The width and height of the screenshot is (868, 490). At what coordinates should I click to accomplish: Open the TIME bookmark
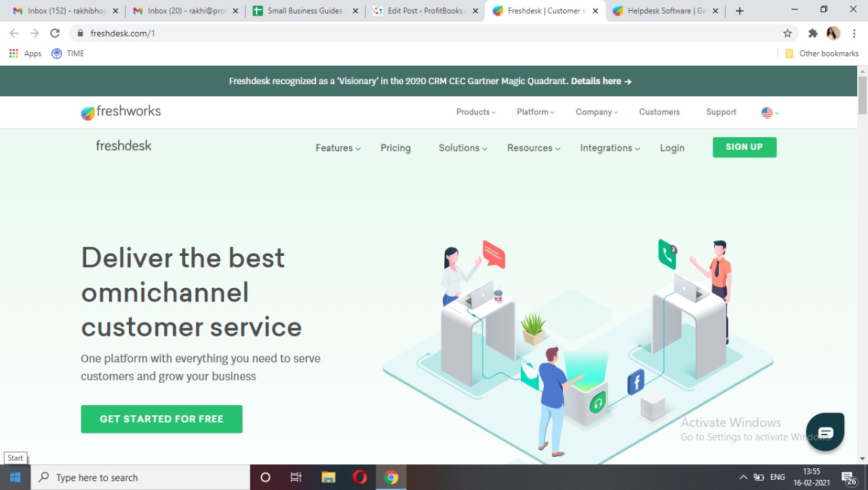click(x=68, y=54)
